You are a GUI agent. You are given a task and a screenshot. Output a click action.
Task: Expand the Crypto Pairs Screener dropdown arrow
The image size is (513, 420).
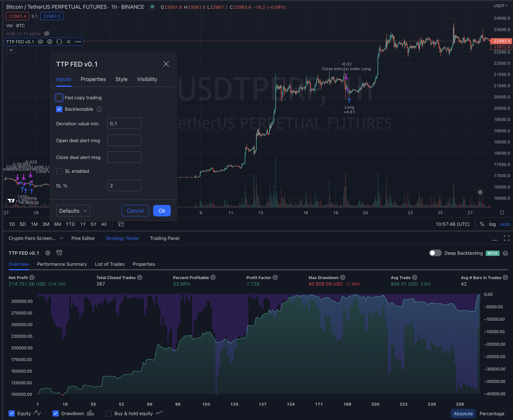(61, 238)
